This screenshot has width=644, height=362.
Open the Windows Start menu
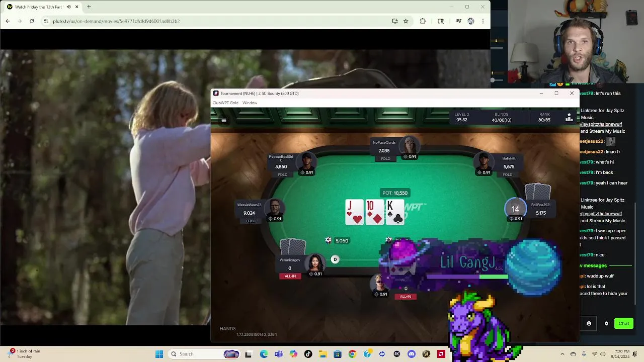[159, 354]
